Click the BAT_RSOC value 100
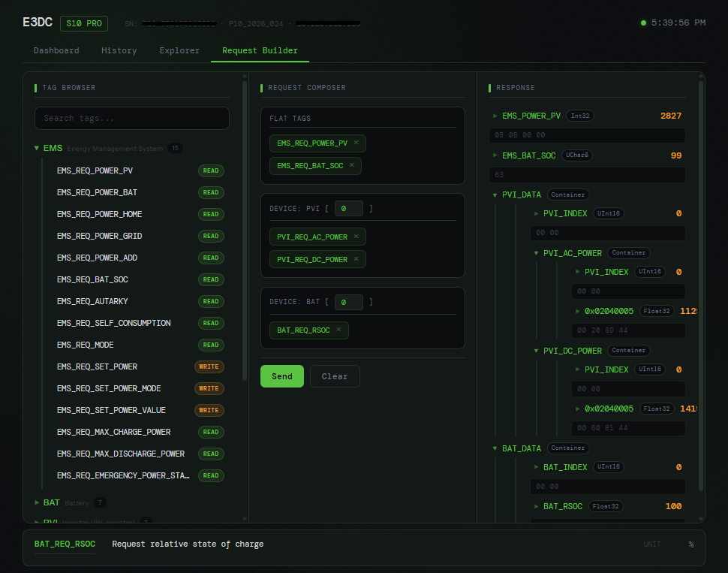728x573 pixels. click(673, 506)
